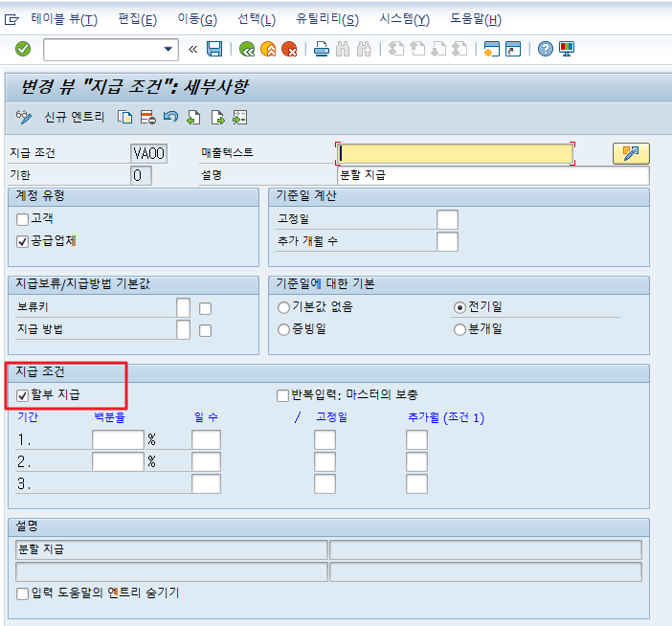The image size is (672, 626).
Task: Open the 선택(L) menu
Action: tap(257, 19)
